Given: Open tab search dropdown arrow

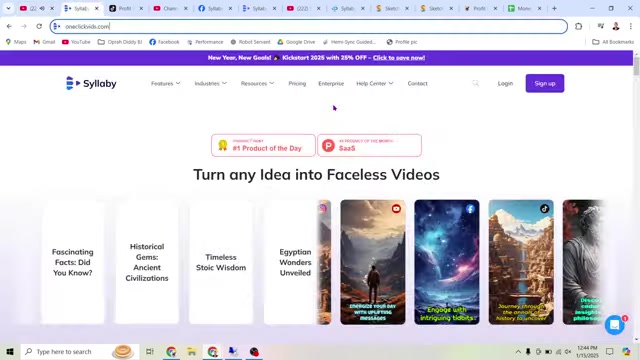Looking at the screenshot, I should (8, 8).
